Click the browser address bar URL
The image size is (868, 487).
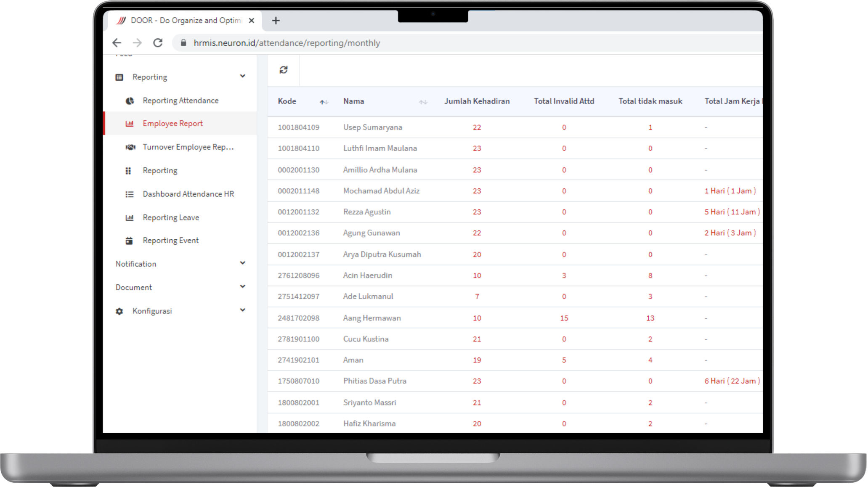point(287,43)
